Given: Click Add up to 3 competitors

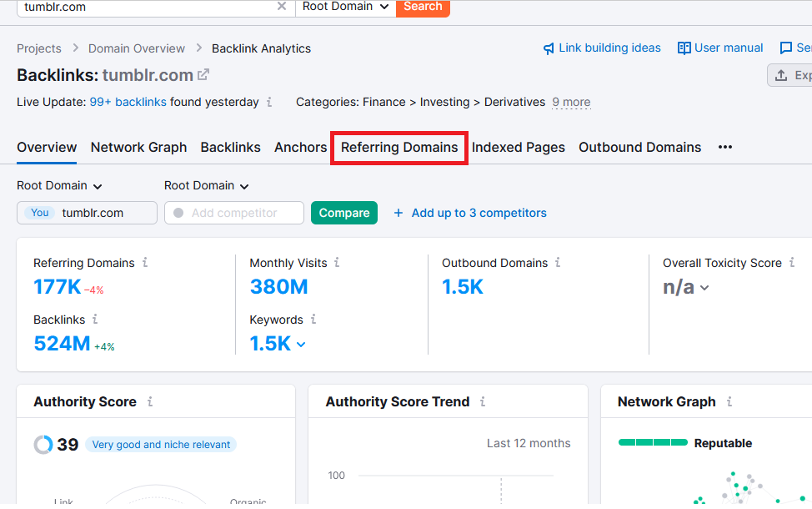Looking at the screenshot, I should 470,213.
